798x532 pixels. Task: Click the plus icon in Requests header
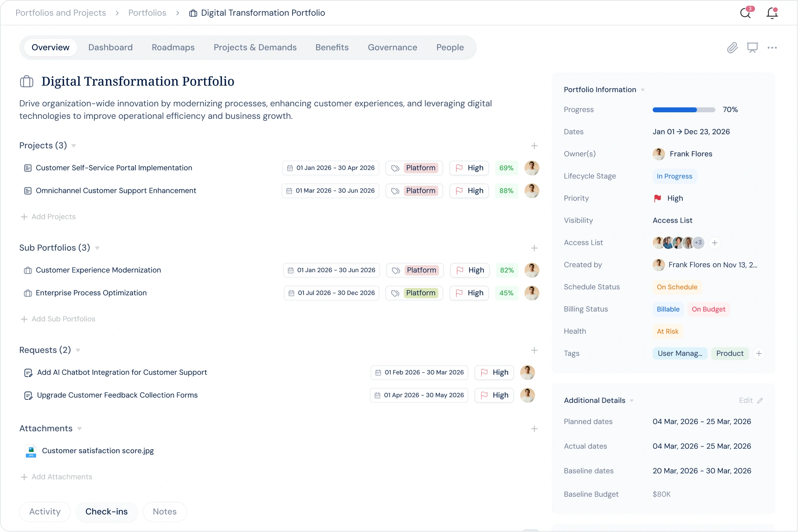coord(534,350)
